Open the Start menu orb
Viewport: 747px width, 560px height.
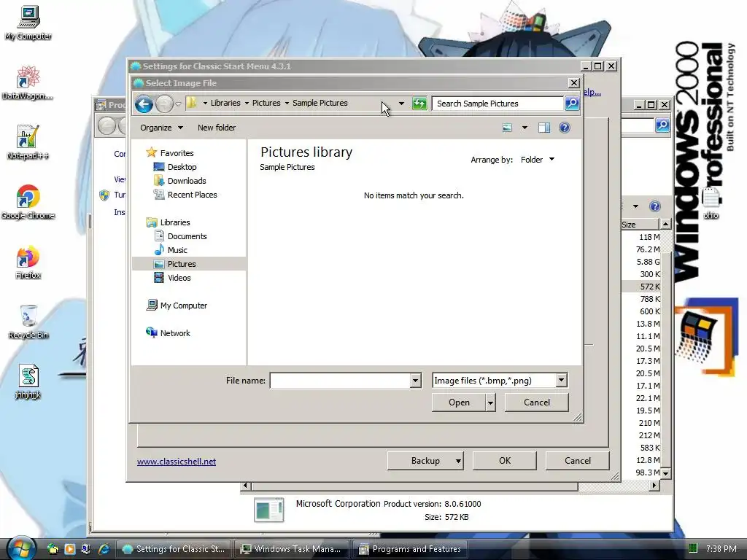[x=21, y=548]
